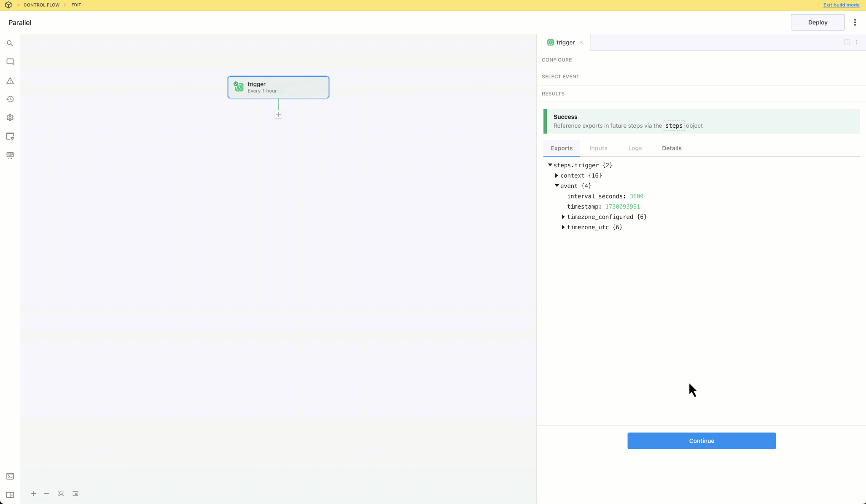
Task: Open the terminal console icon
Action: click(x=10, y=476)
